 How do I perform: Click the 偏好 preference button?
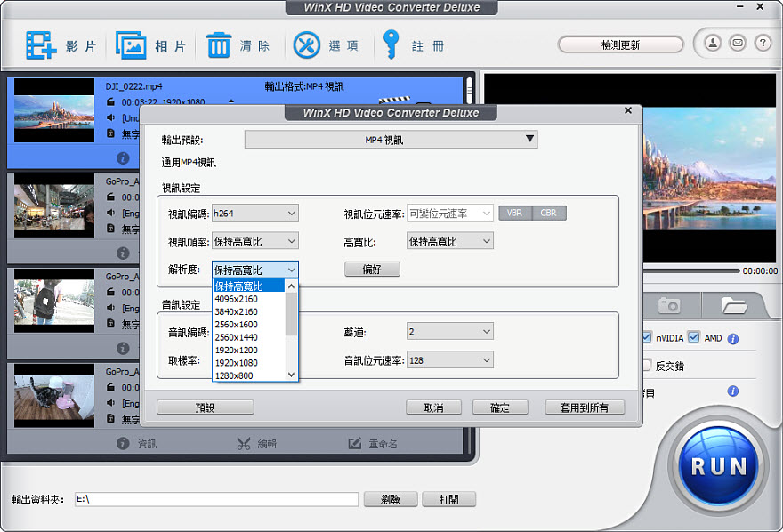372,270
